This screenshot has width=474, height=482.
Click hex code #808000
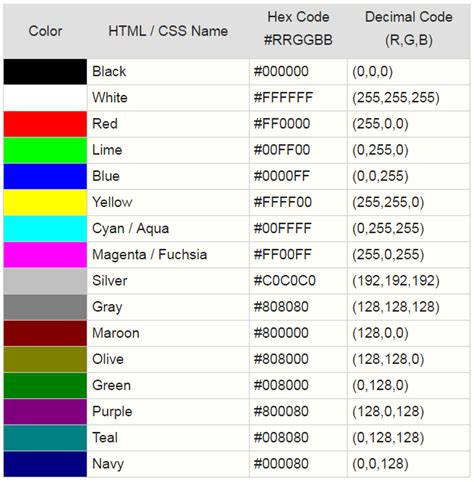281,359
